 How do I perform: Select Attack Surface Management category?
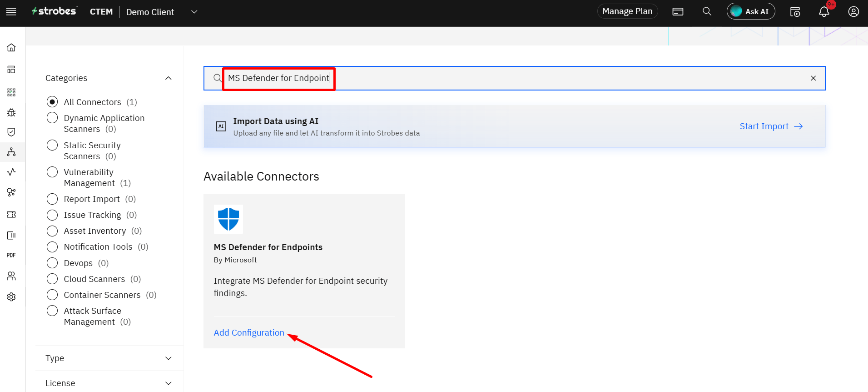(52, 311)
